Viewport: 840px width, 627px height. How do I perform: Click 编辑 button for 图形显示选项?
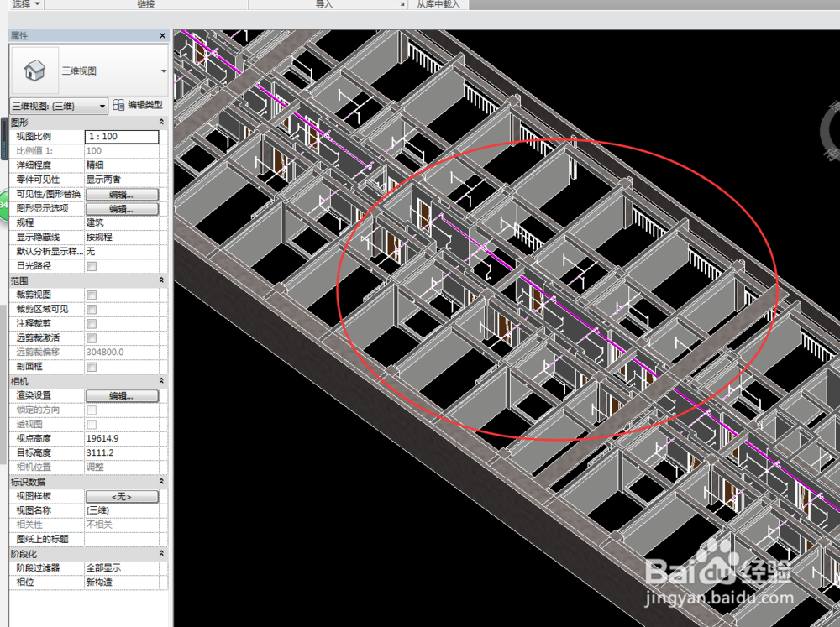[122, 208]
